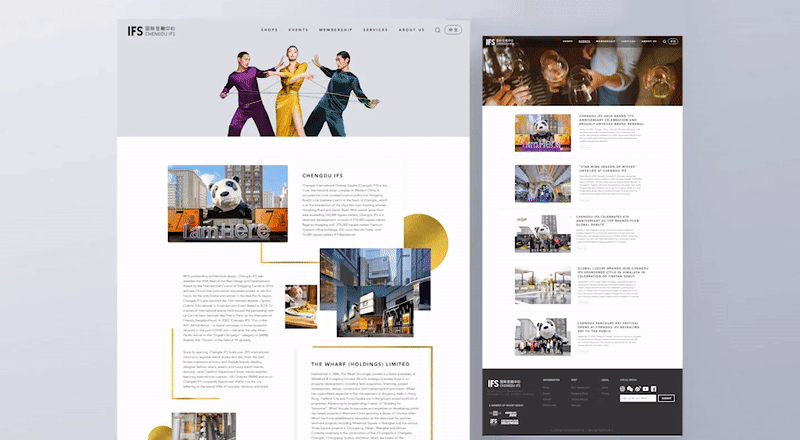This screenshot has height=440, width=800.
Task: Click the first round social icon in the footer
Action: point(622,389)
